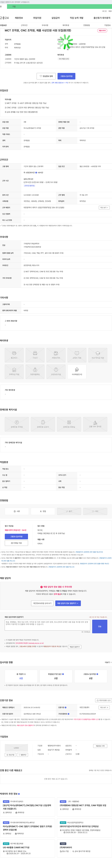Click the 근무시간 협의가능 tag

click(x=29, y=186)
